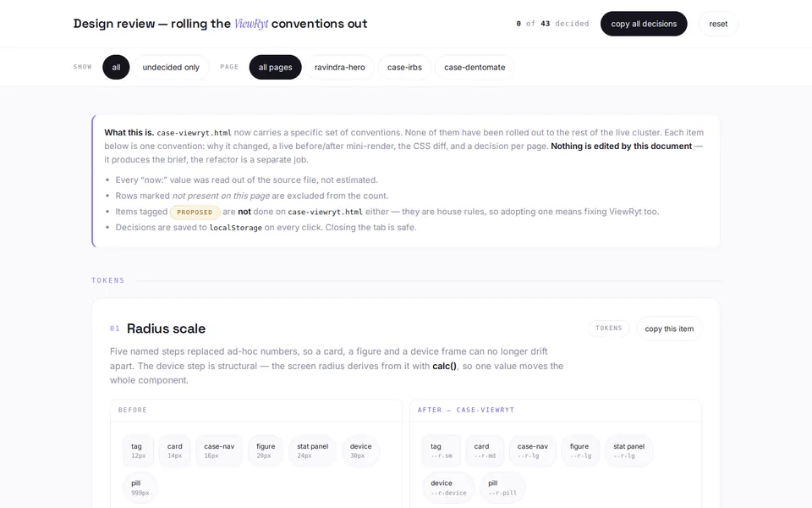Click the "copy all decisions" button

[x=644, y=24]
